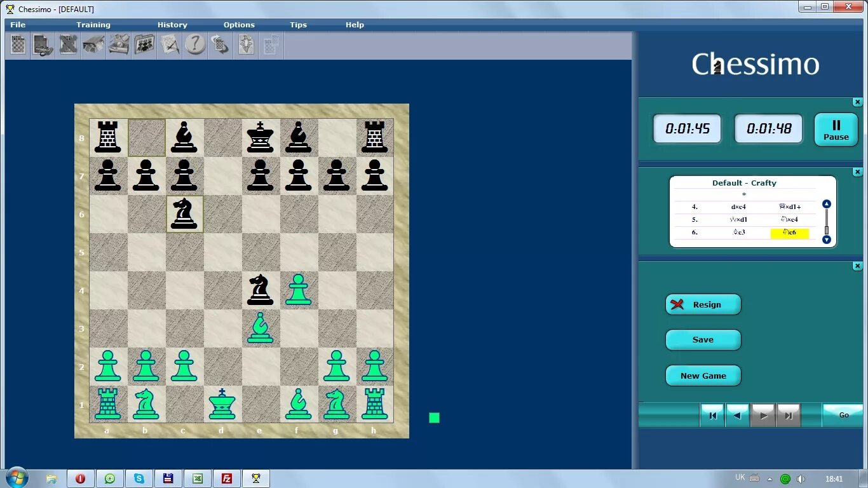This screenshot has width=868, height=488.
Task: Click the flip board arrows icon
Action: [x=220, y=45]
